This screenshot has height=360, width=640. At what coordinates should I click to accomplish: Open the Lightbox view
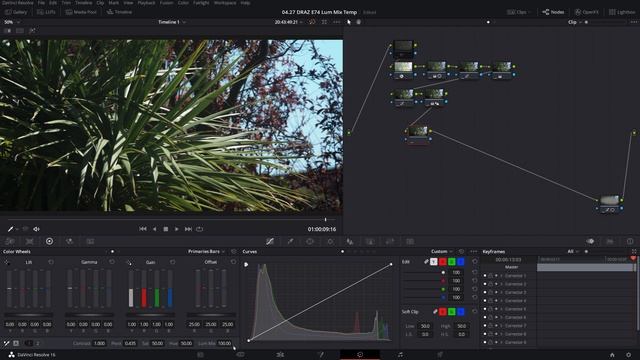click(622, 12)
